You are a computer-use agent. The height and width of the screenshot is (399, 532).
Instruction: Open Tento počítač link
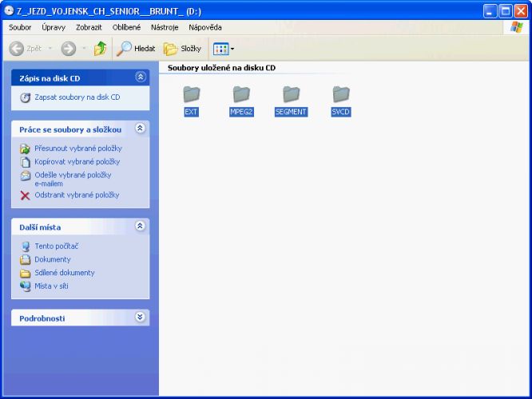click(x=57, y=246)
